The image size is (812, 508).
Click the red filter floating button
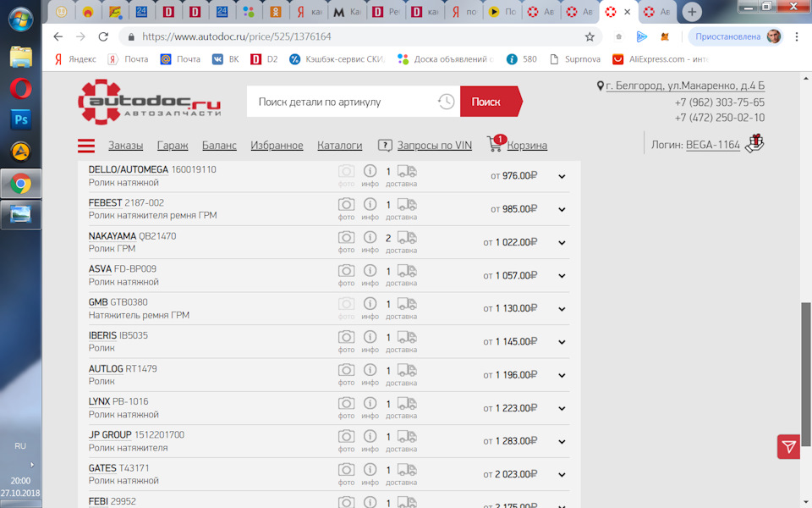pos(788,447)
